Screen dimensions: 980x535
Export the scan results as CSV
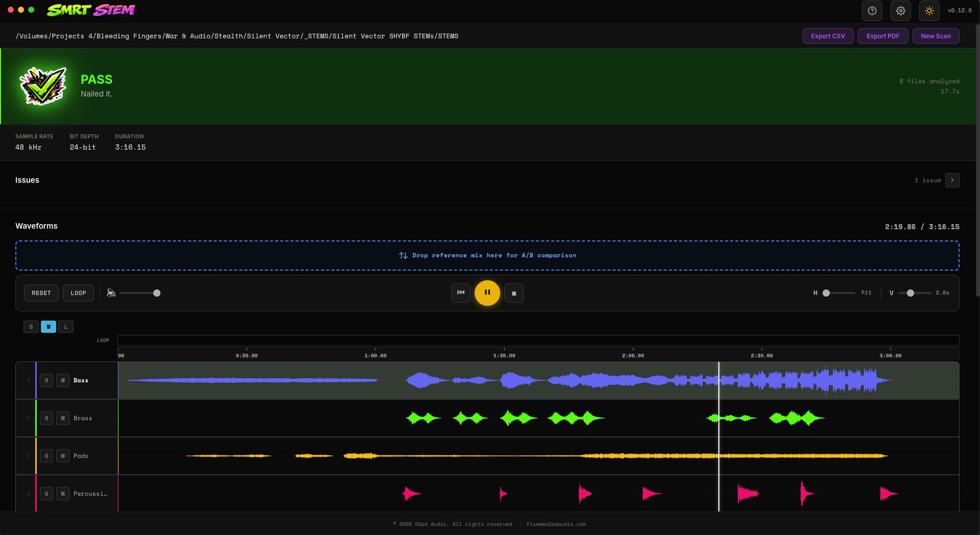[827, 36]
